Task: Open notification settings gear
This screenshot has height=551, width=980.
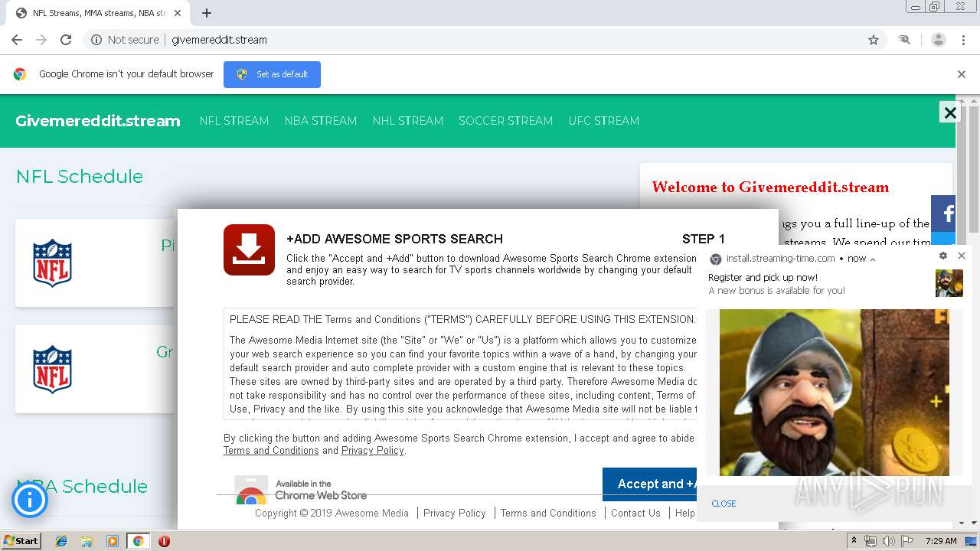Action: click(943, 256)
